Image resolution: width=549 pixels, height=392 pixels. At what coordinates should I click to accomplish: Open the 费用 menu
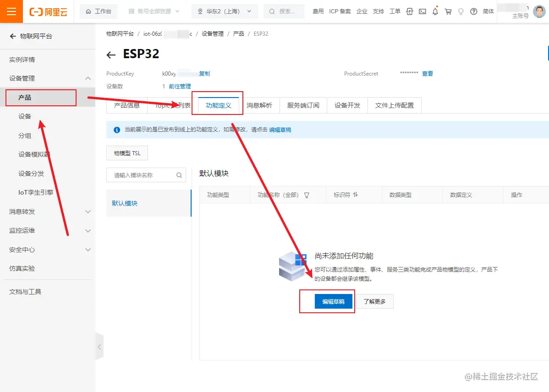pyautogui.click(x=318, y=11)
